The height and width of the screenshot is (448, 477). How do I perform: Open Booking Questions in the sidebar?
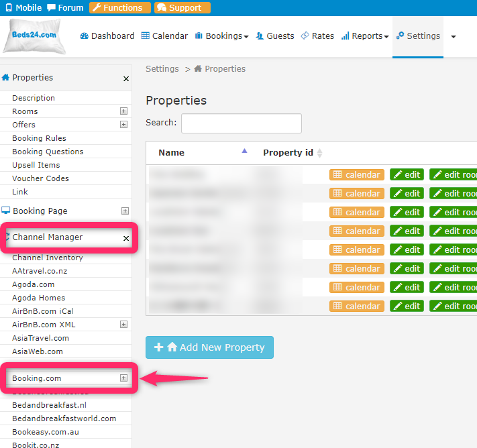pos(48,152)
